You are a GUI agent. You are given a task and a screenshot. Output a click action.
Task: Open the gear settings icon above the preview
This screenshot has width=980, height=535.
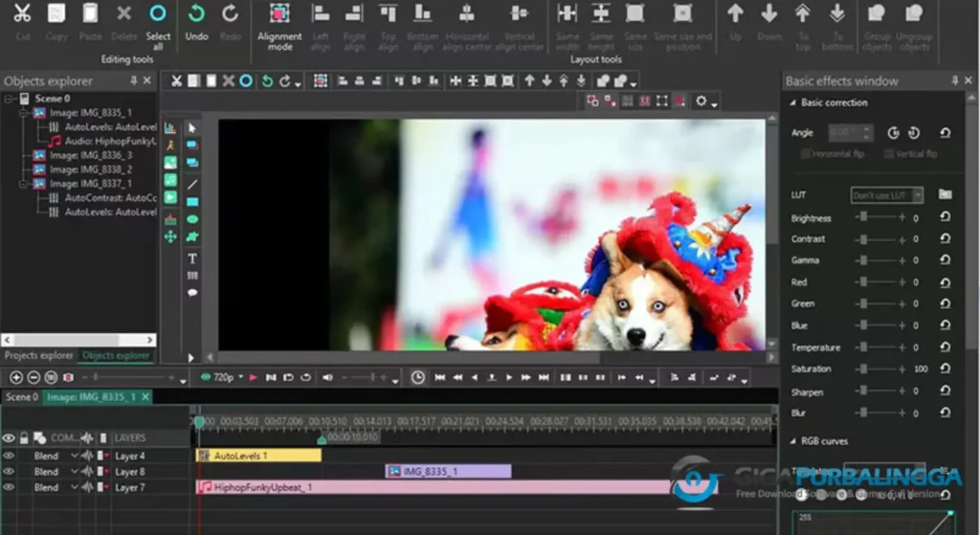[702, 100]
